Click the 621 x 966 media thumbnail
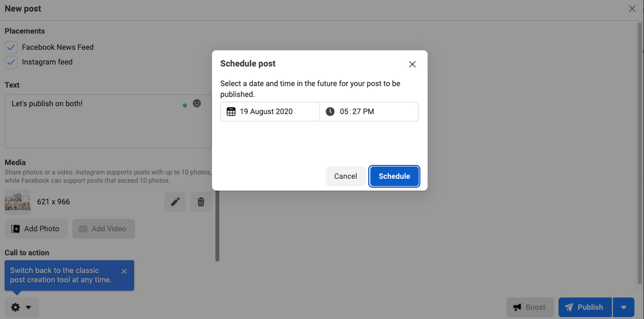This screenshot has width=644, height=319. click(17, 202)
